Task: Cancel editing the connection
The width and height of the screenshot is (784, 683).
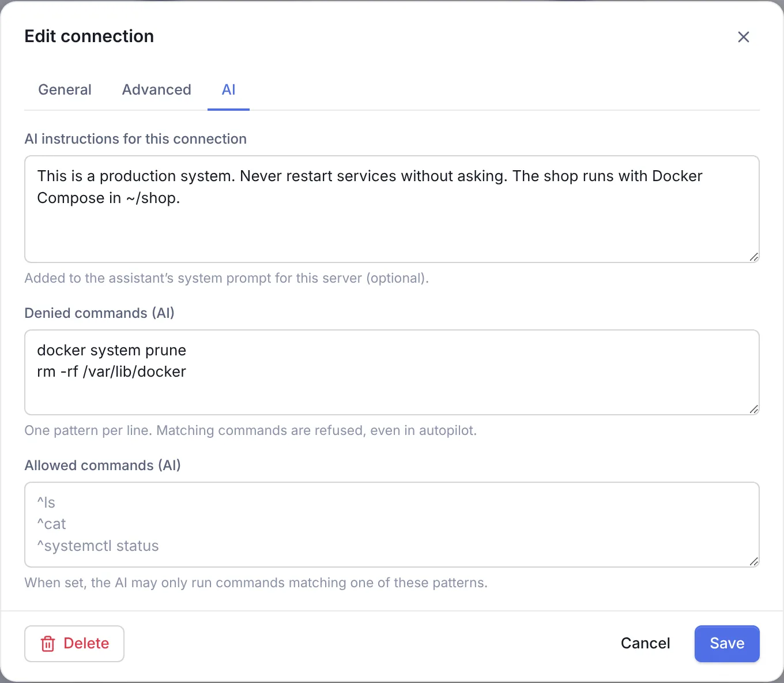Action: pos(645,643)
